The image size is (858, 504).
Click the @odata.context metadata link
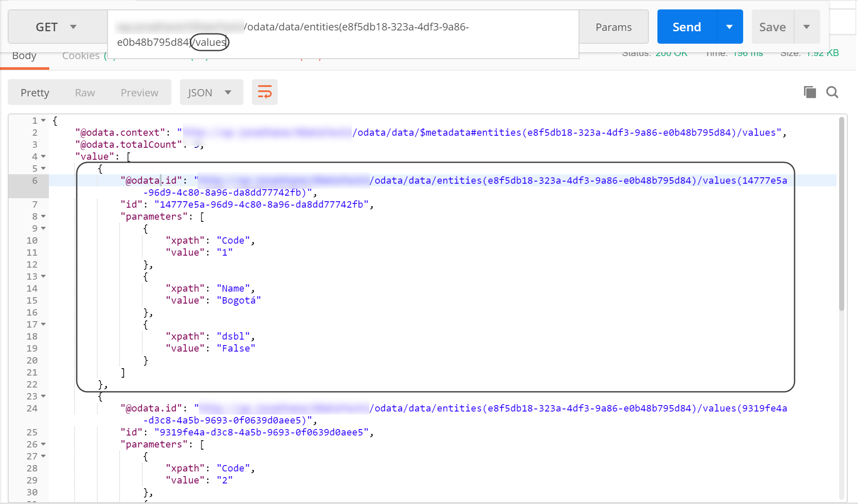coord(479,133)
